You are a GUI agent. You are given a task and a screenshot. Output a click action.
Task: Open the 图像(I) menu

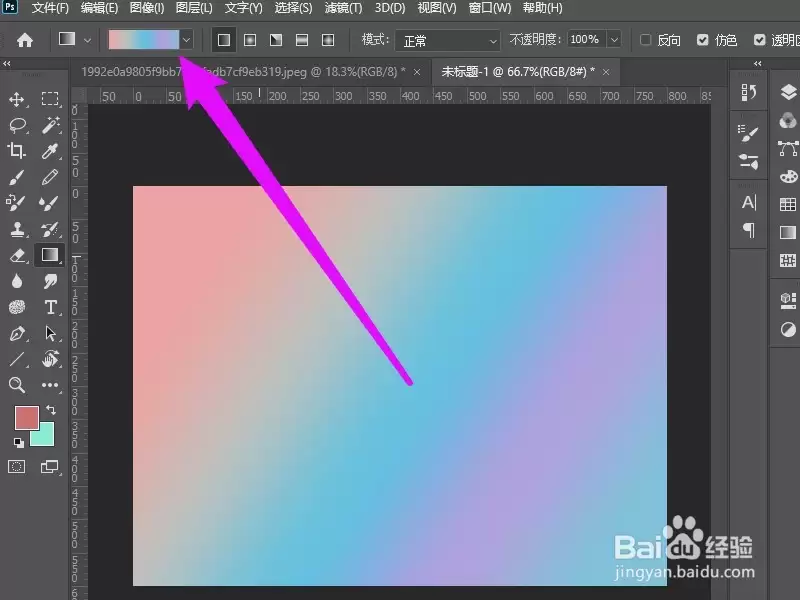(x=146, y=8)
